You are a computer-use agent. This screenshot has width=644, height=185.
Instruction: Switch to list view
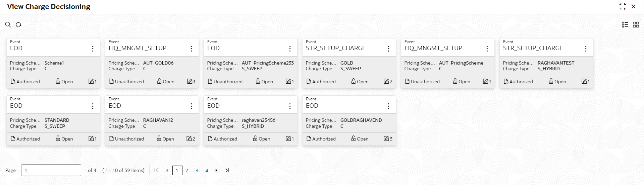(625, 24)
